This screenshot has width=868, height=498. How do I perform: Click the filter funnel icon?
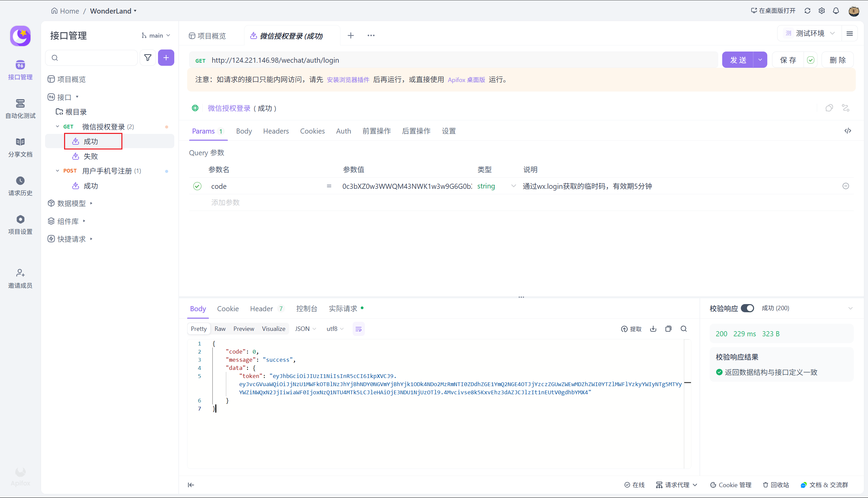tap(148, 58)
